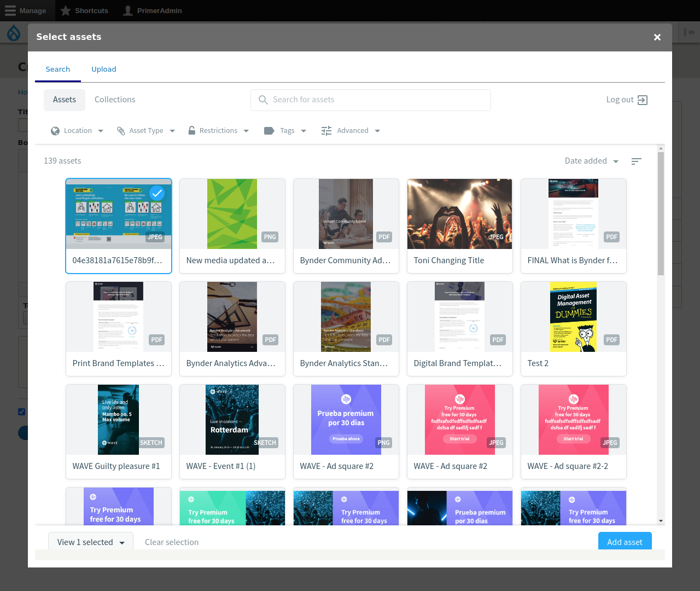Viewport: 700px width, 591px height.
Task: Select the Assets view tab
Action: click(x=65, y=100)
